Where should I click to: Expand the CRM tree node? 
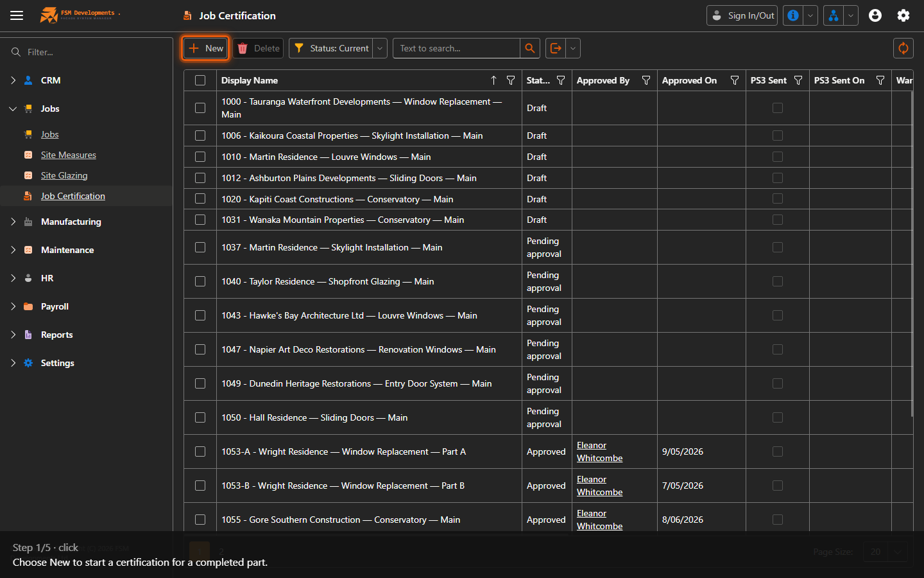[x=13, y=80]
